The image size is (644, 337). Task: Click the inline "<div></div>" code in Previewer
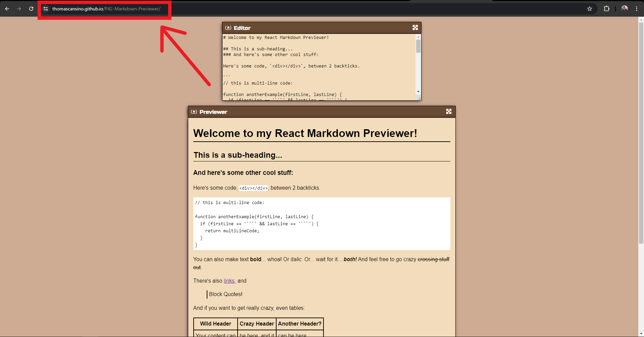[x=253, y=188]
